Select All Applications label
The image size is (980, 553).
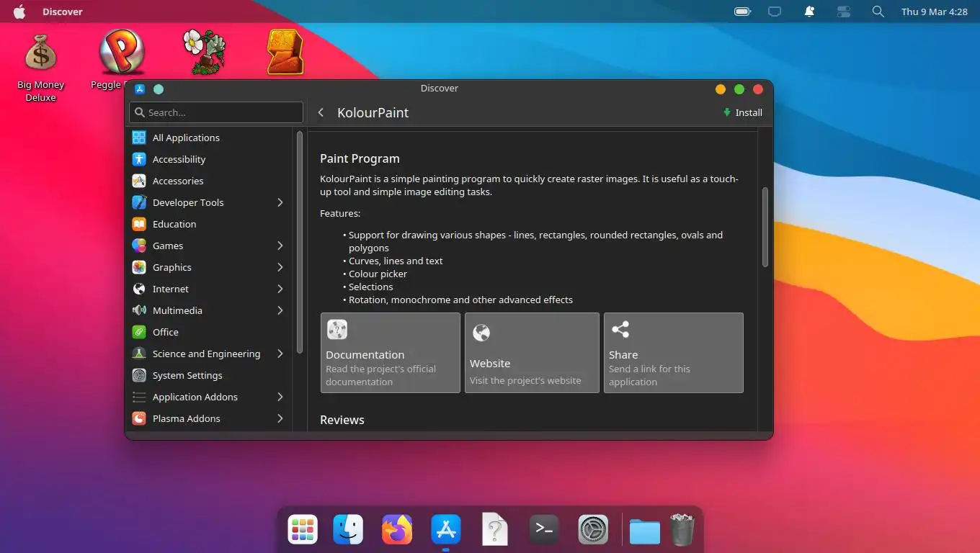(x=186, y=138)
